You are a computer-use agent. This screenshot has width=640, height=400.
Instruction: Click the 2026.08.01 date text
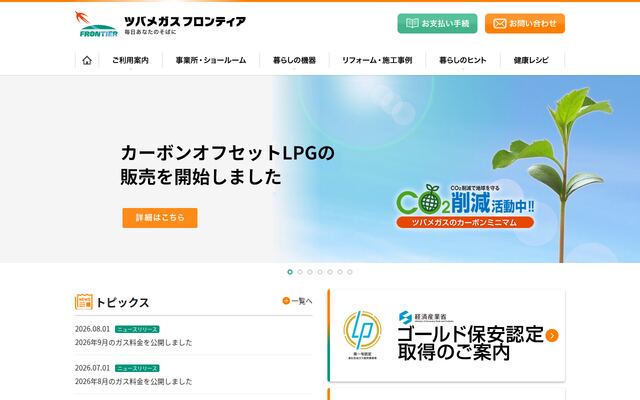(92, 329)
